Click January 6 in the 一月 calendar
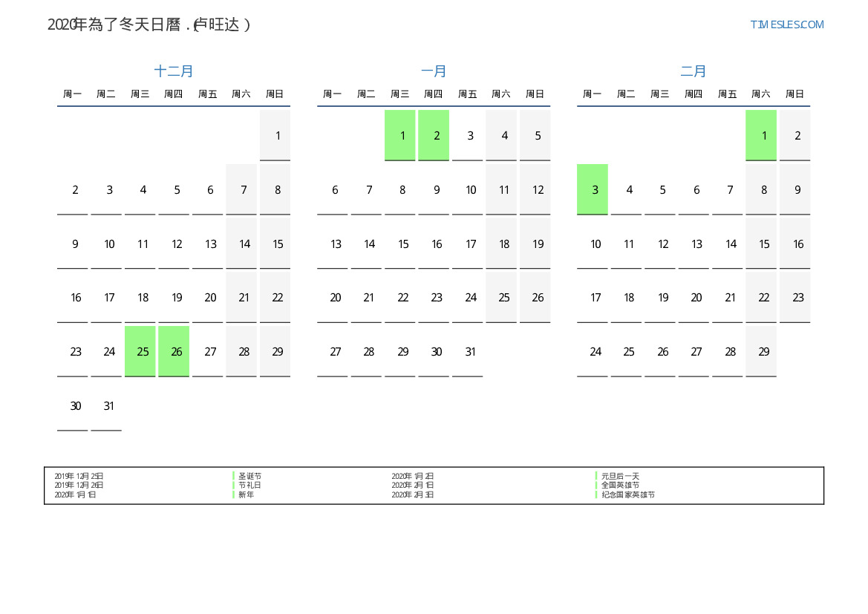Image resolution: width=868 pixels, height=614 pixels. coord(333,189)
